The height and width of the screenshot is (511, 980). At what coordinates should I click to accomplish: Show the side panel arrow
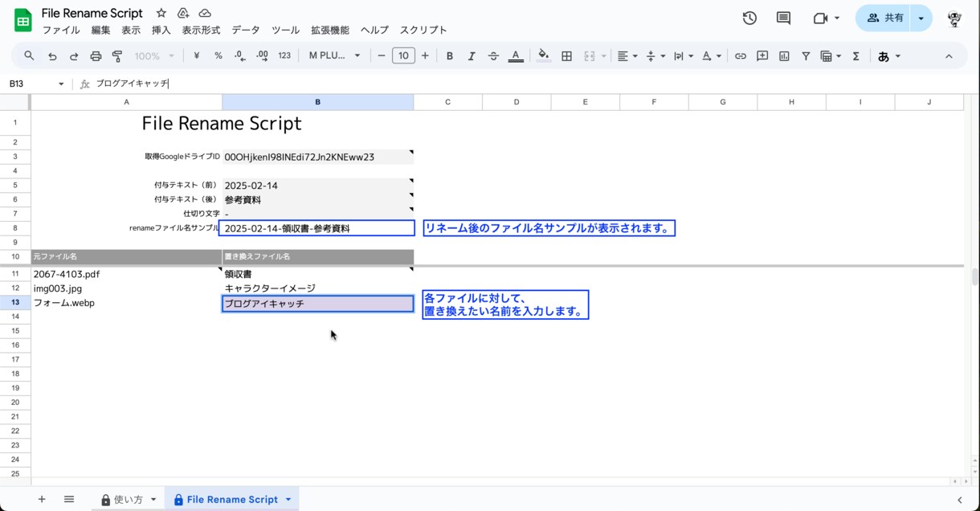pyautogui.click(x=960, y=500)
